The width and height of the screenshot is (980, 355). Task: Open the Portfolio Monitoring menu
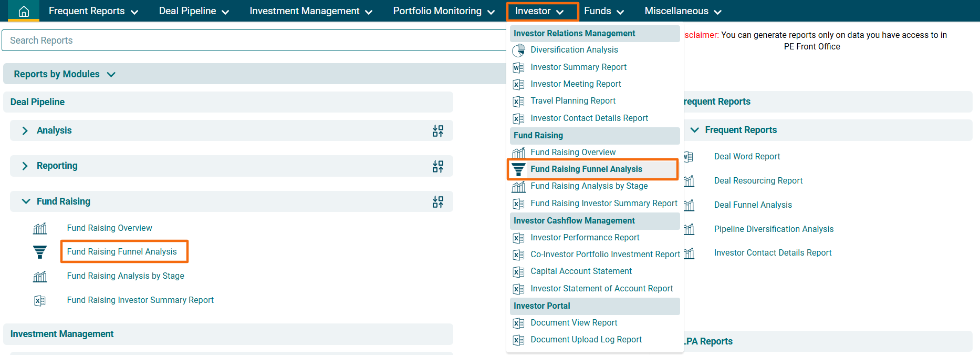point(443,11)
